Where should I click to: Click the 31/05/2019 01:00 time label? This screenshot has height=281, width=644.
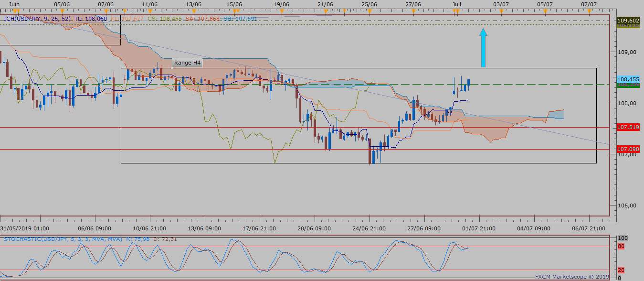point(24,228)
